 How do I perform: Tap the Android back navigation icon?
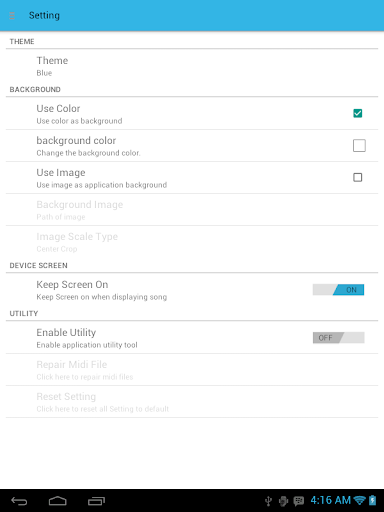(19, 501)
